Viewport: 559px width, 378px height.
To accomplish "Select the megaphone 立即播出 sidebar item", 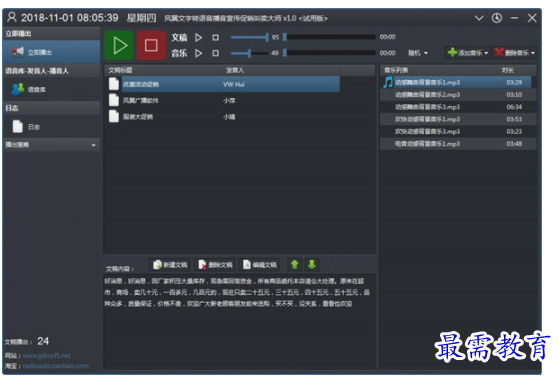I will (51, 52).
